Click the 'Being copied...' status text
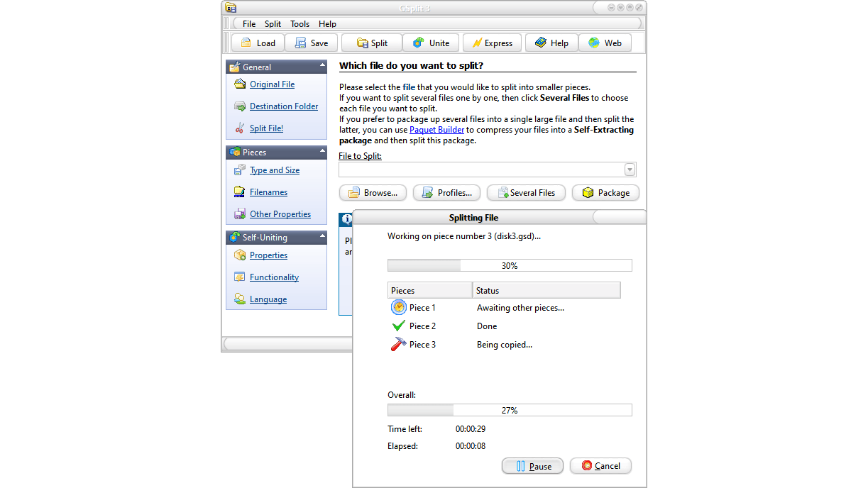 tap(505, 345)
